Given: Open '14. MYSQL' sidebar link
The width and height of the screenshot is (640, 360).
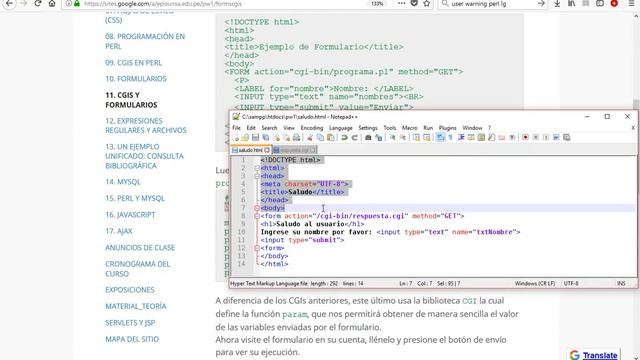Looking at the screenshot, I should pyautogui.click(x=123, y=182).
